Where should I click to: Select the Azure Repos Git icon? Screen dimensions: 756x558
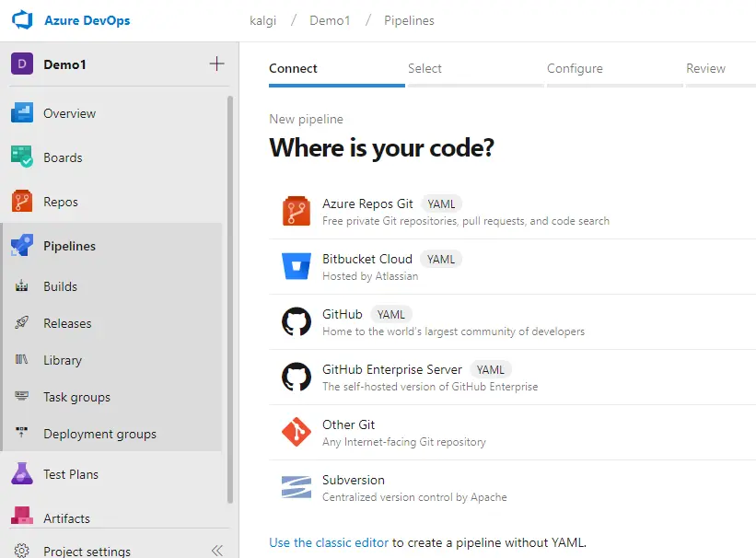point(296,211)
